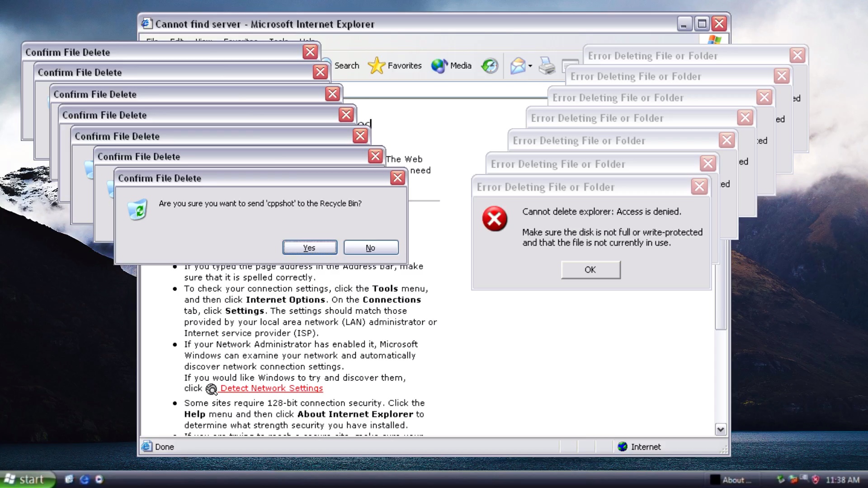Click the red error X icon in dialog

495,219
